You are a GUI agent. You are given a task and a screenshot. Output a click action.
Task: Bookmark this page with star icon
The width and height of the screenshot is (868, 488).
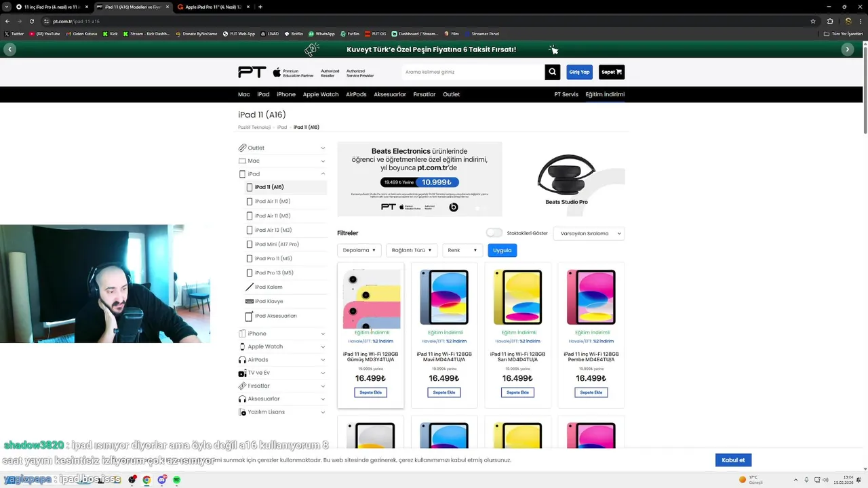(x=813, y=21)
